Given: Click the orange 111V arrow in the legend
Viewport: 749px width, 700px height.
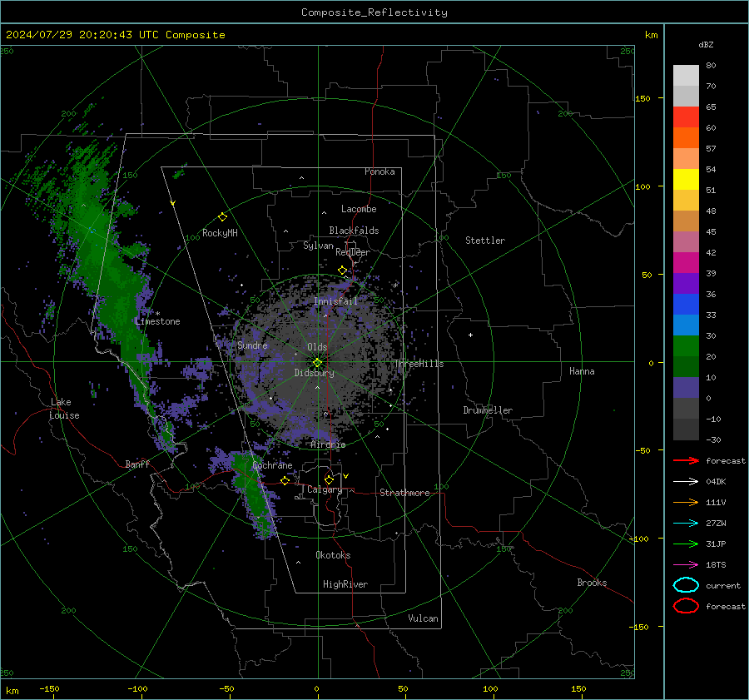Looking at the screenshot, I should click(686, 502).
